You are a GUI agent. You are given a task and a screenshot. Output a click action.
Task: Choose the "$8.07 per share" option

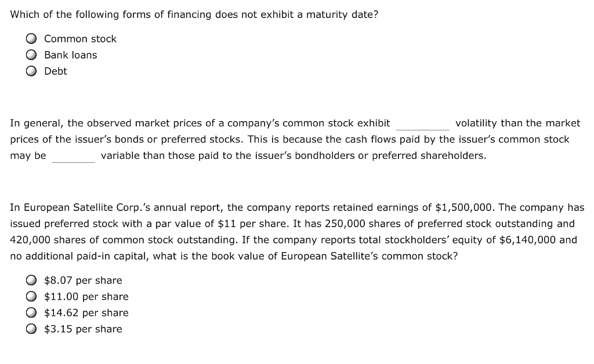coord(31,280)
